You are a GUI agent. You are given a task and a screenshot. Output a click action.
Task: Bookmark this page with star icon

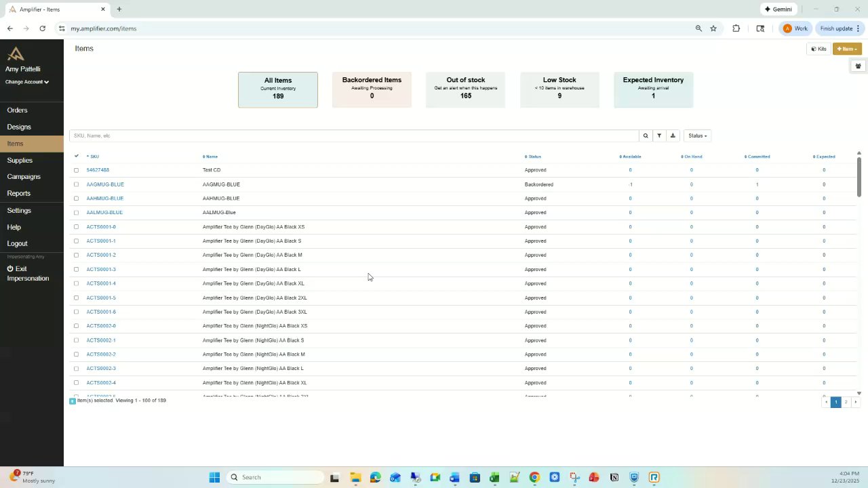pos(713,28)
